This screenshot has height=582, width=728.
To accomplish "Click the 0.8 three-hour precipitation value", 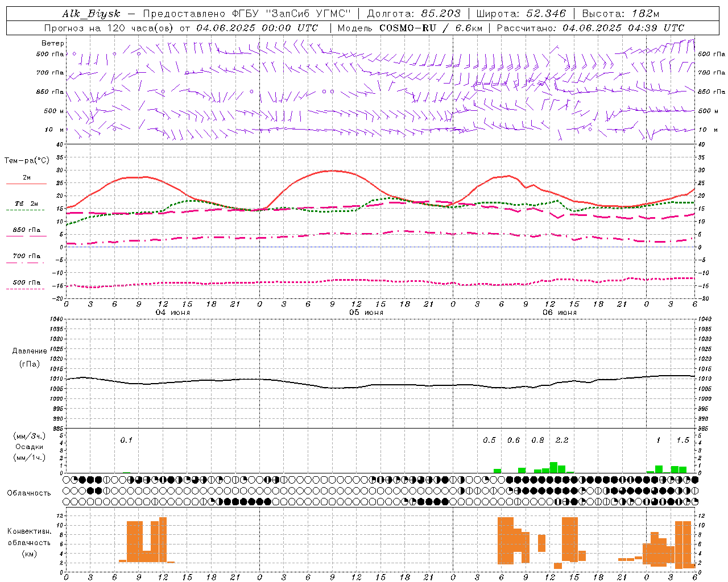I will point(537,440).
